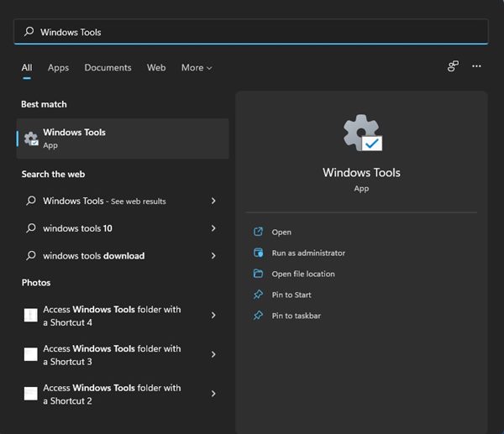The image size is (504, 434).
Task: Expand the More filter dropdown
Action: pyautogui.click(x=197, y=68)
